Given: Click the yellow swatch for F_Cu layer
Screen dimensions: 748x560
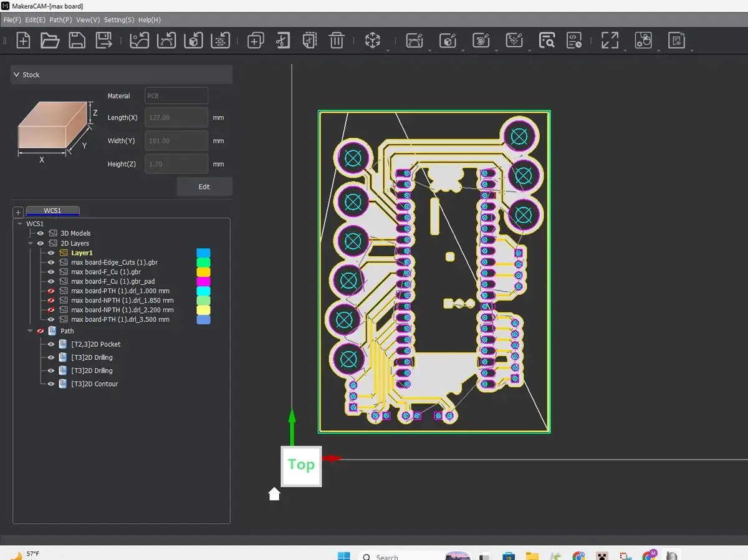Looking at the screenshot, I should (203, 272).
